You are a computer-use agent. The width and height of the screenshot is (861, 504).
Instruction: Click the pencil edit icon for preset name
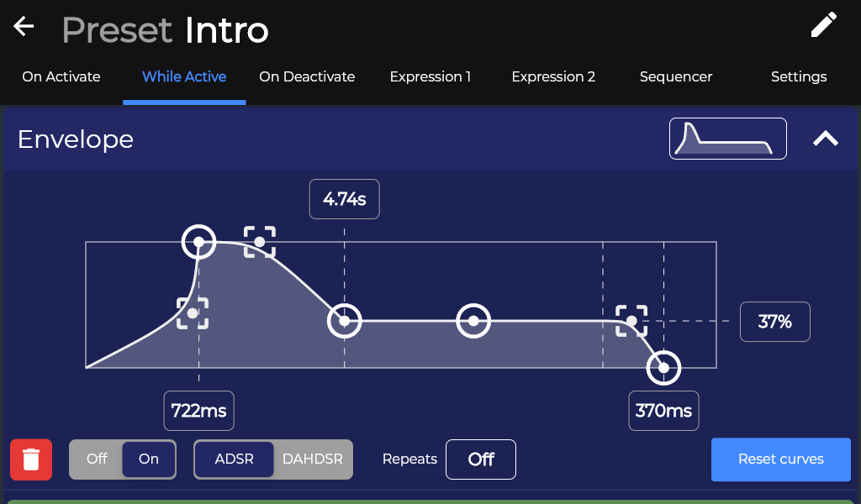pos(824,24)
